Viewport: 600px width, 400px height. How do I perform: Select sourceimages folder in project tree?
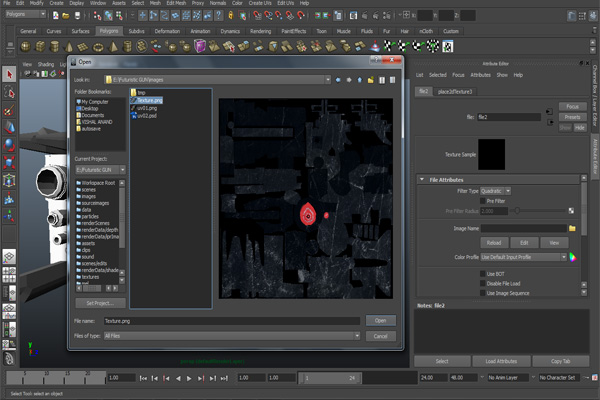[93, 203]
